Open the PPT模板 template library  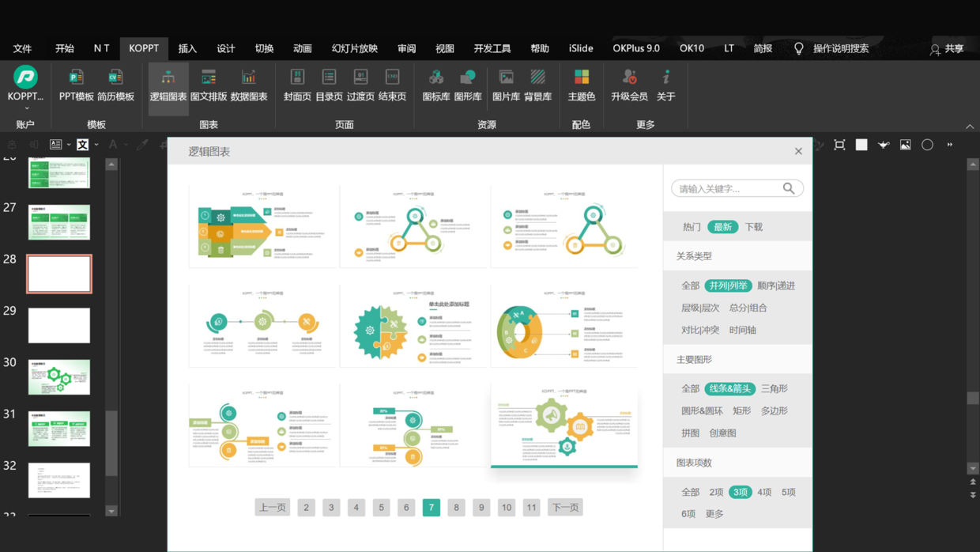[76, 85]
